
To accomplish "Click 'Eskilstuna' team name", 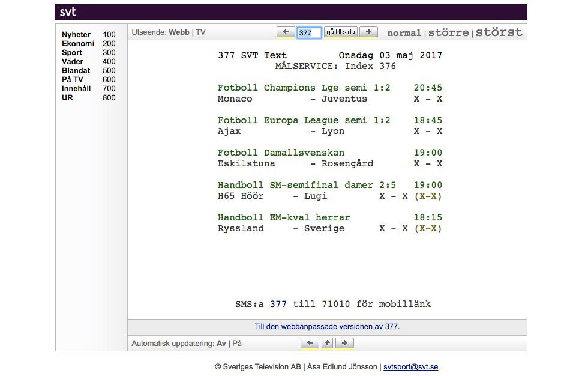I will [x=247, y=163].
